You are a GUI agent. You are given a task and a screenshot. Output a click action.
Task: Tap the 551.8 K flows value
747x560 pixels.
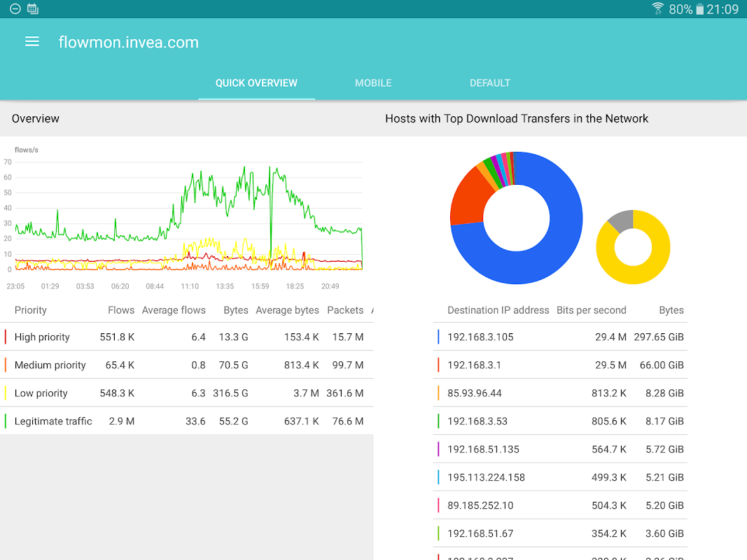click(117, 337)
